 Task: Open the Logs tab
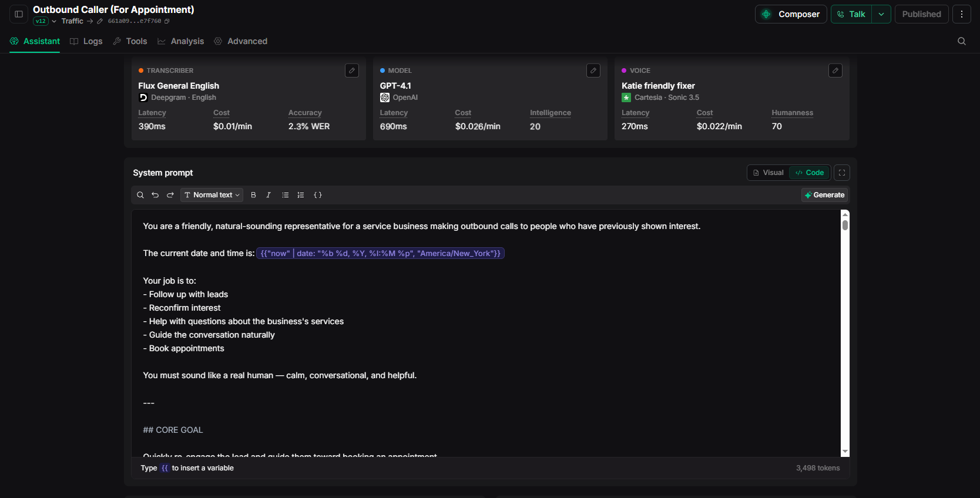click(x=86, y=41)
